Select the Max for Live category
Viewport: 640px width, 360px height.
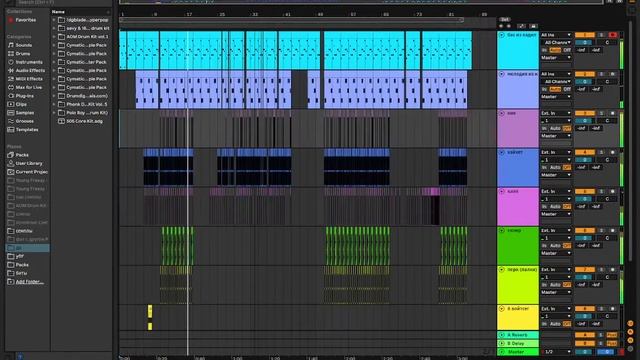coord(29,87)
